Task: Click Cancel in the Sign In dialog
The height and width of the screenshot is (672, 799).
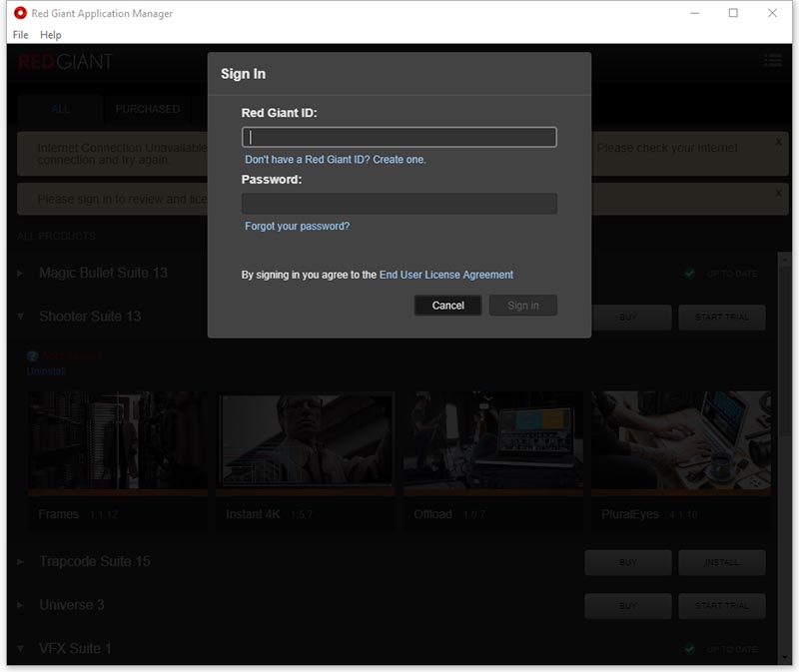Action: point(447,306)
